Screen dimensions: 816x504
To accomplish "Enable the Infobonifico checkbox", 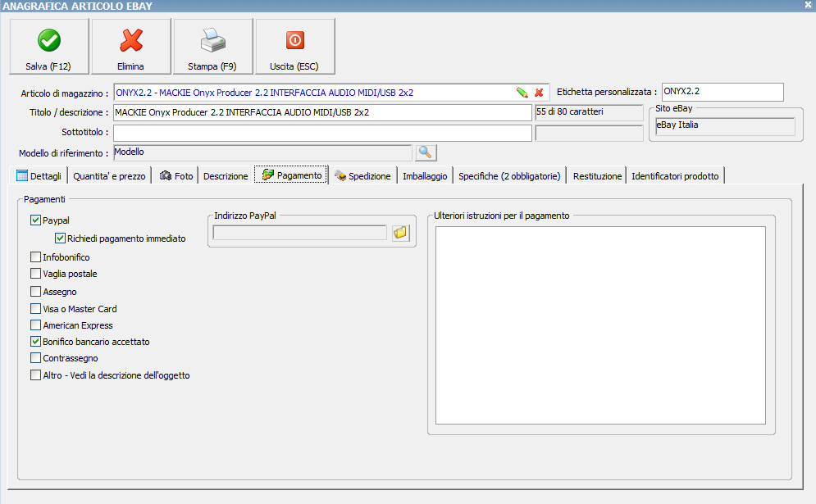I will click(x=35, y=257).
